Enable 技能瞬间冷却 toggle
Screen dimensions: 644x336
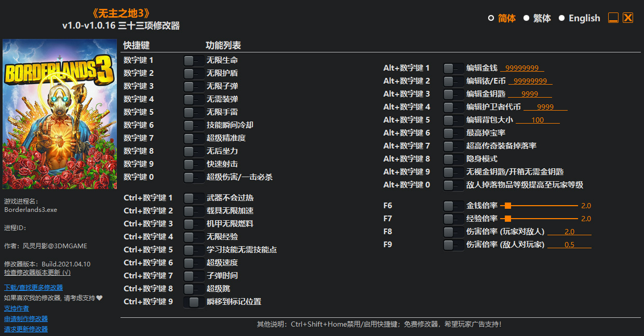(194, 126)
